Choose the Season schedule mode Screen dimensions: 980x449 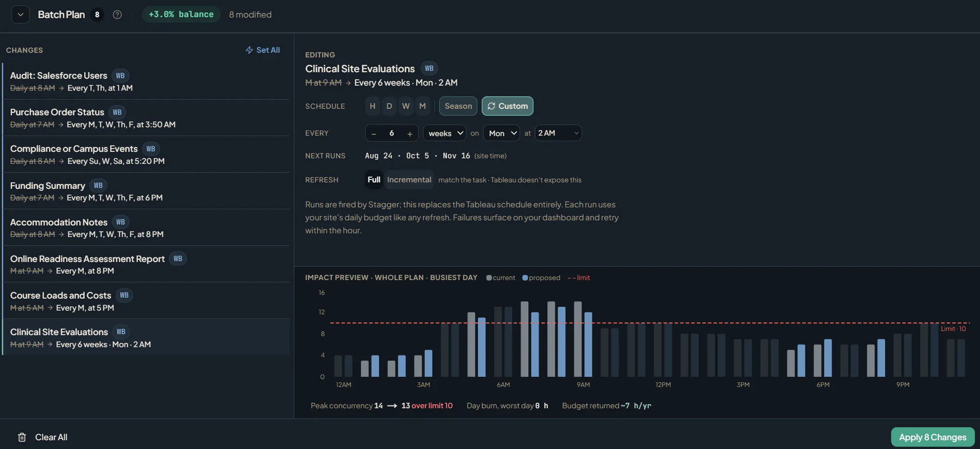point(458,106)
